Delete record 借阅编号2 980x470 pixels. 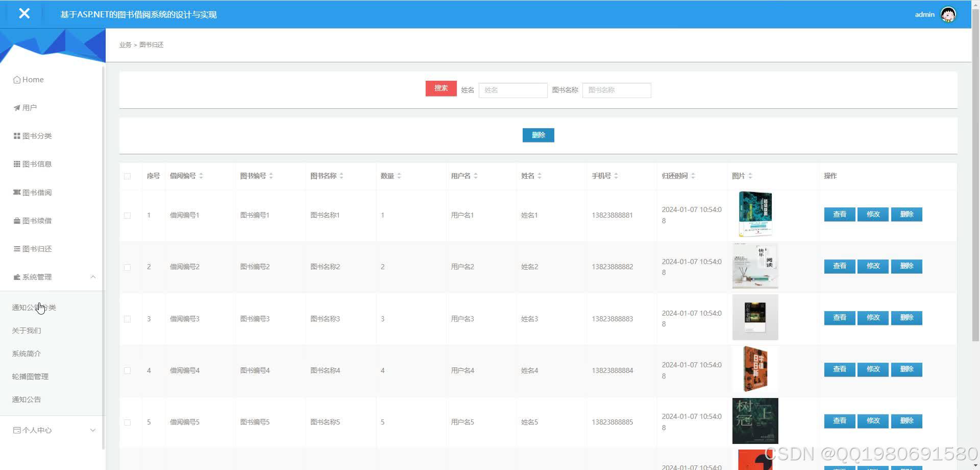point(906,266)
